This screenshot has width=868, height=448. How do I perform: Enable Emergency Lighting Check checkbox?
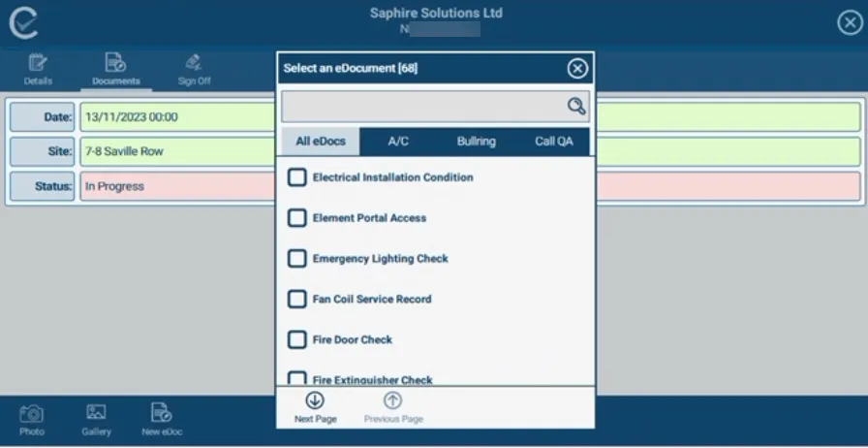pyautogui.click(x=297, y=259)
